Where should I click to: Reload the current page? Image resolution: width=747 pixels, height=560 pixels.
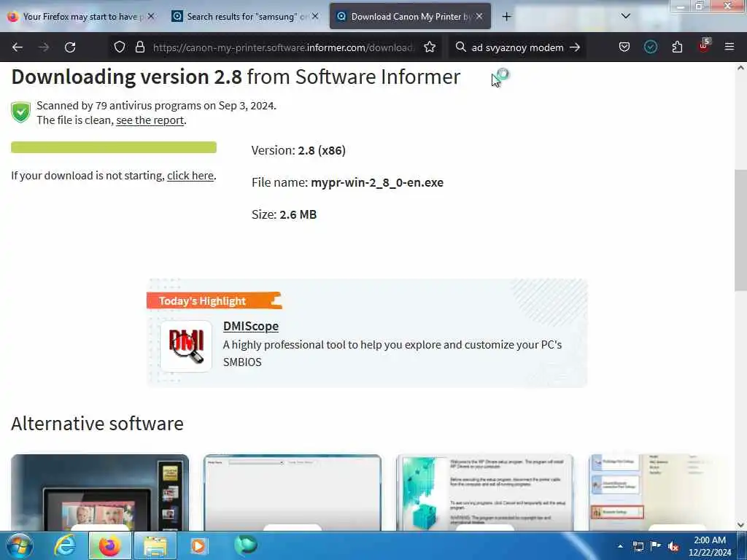click(x=70, y=47)
